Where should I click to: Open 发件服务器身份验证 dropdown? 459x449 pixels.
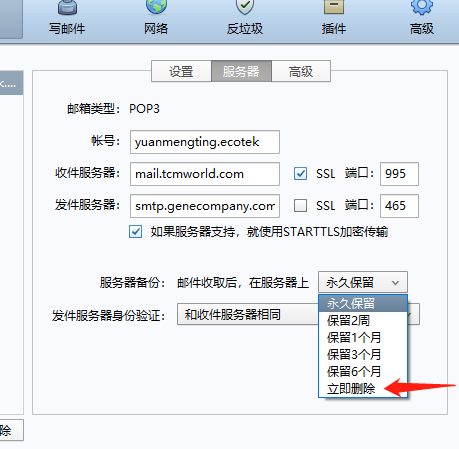[x=298, y=314]
